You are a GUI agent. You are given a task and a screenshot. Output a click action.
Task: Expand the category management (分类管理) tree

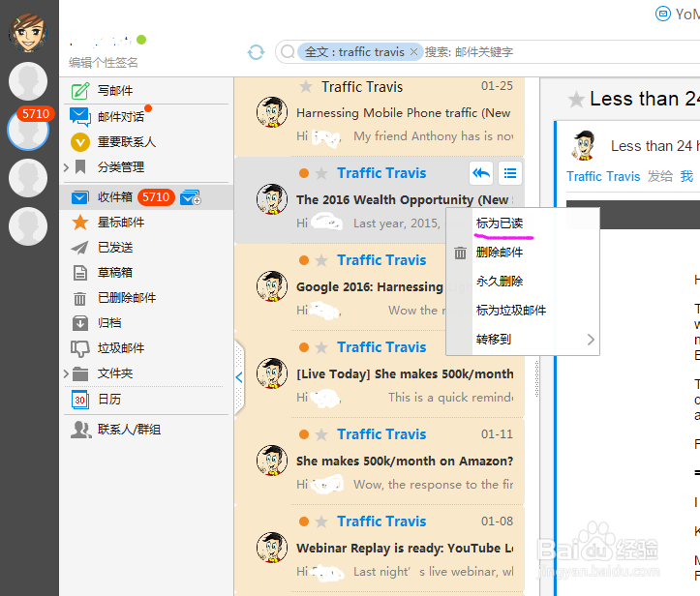[x=66, y=167]
